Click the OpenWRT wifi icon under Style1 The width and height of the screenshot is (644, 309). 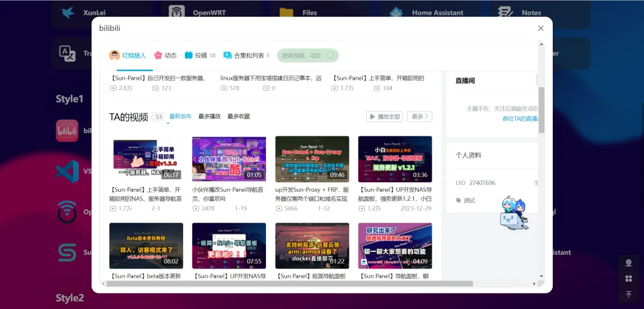tap(67, 211)
